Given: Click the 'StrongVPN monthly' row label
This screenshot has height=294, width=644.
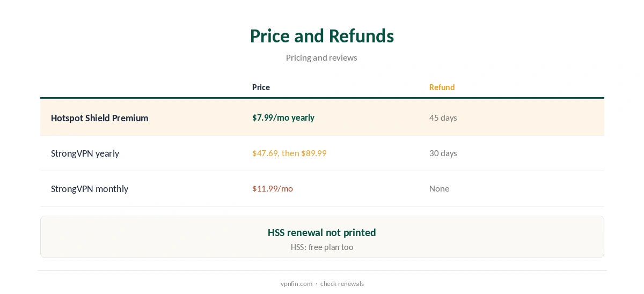Looking at the screenshot, I should tap(90, 189).
